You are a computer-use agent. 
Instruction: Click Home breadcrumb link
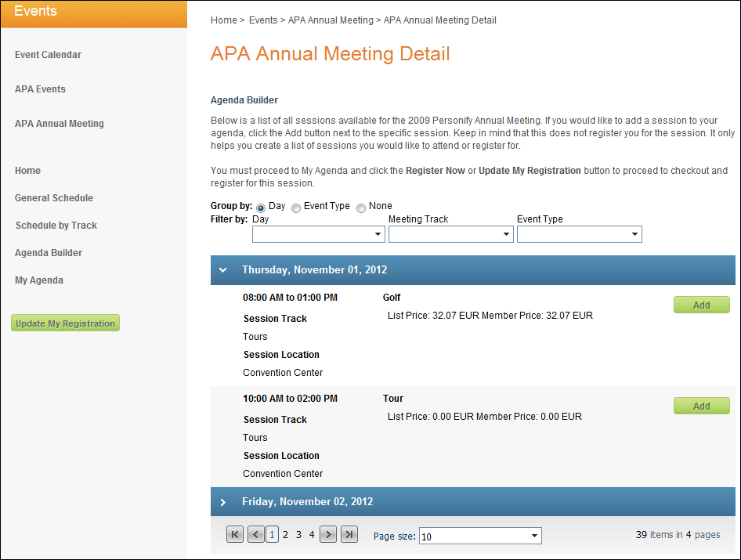pos(224,20)
